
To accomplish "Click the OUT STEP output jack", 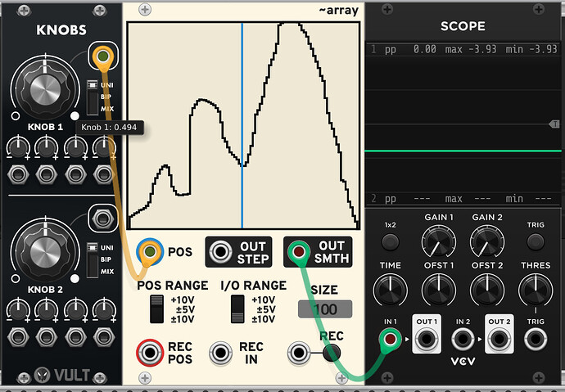I will coord(219,253).
